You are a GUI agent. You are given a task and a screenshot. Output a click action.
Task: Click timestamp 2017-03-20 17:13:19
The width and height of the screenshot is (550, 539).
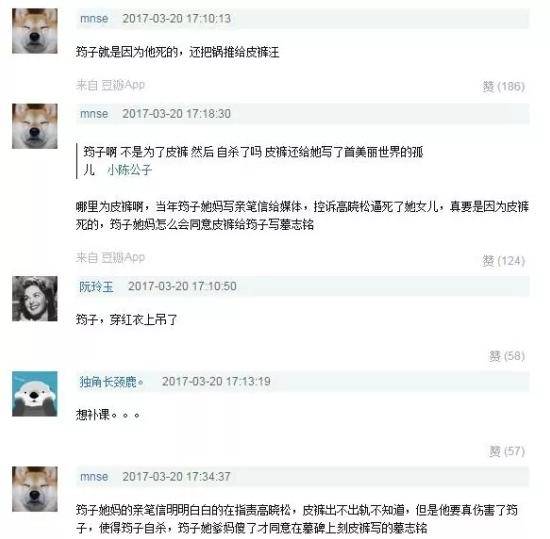[216, 382]
